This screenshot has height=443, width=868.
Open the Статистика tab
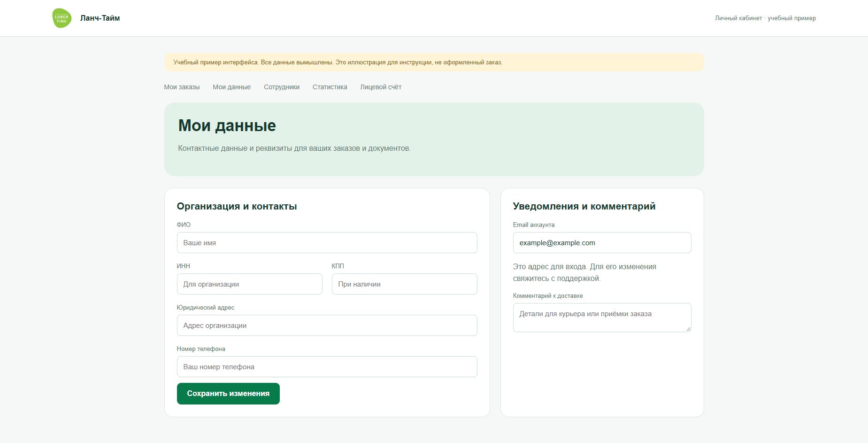[x=330, y=87]
